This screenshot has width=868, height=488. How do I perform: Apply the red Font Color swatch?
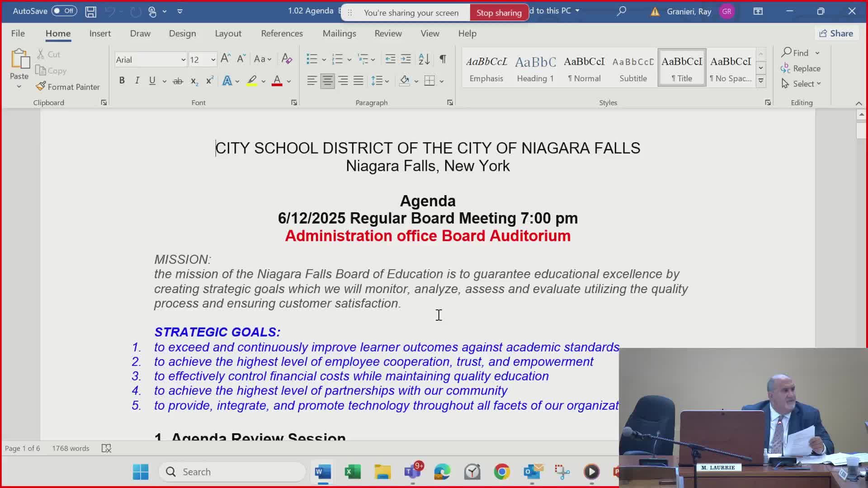277,81
